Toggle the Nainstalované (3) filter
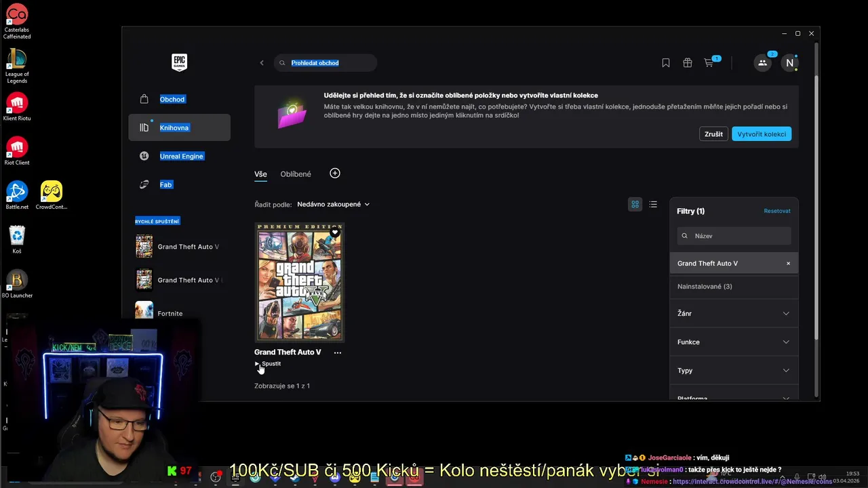Viewport: 868px width, 488px height. tap(734, 287)
